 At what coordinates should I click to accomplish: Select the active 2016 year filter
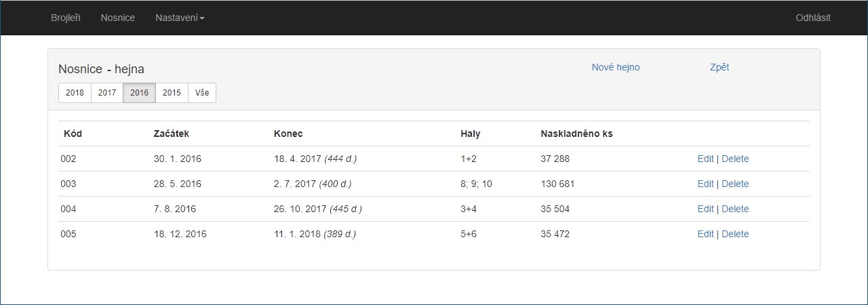pos(139,93)
